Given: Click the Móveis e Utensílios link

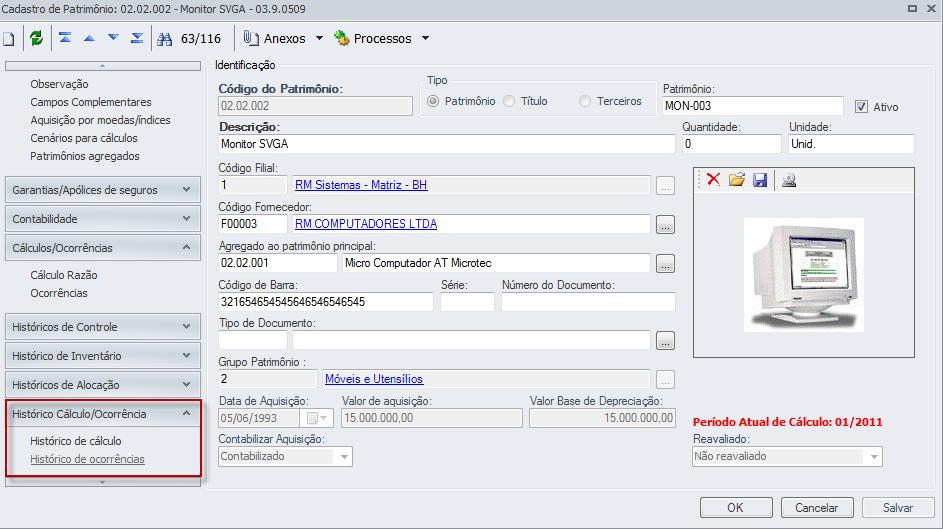Looking at the screenshot, I should pos(374,379).
